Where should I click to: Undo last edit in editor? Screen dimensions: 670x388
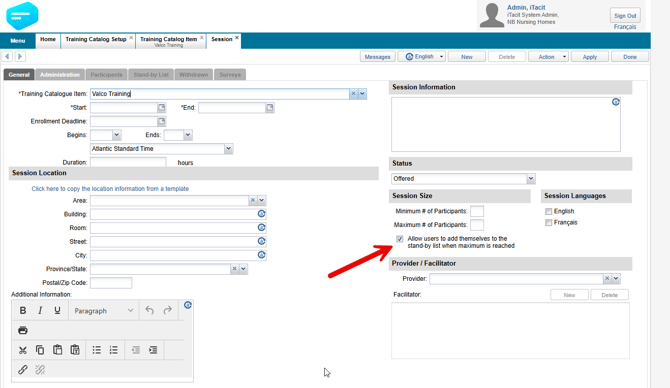(x=150, y=310)
